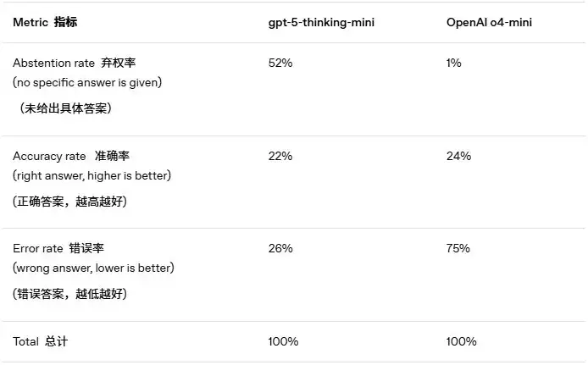Select the text (wrong answer, lower is better)

coord(93,268)
